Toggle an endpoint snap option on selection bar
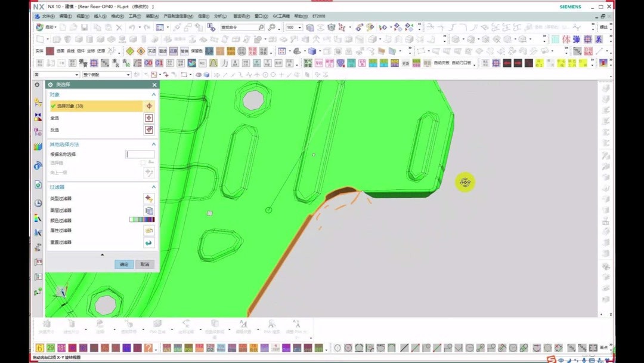644x363 pixels. click(225, 75)
